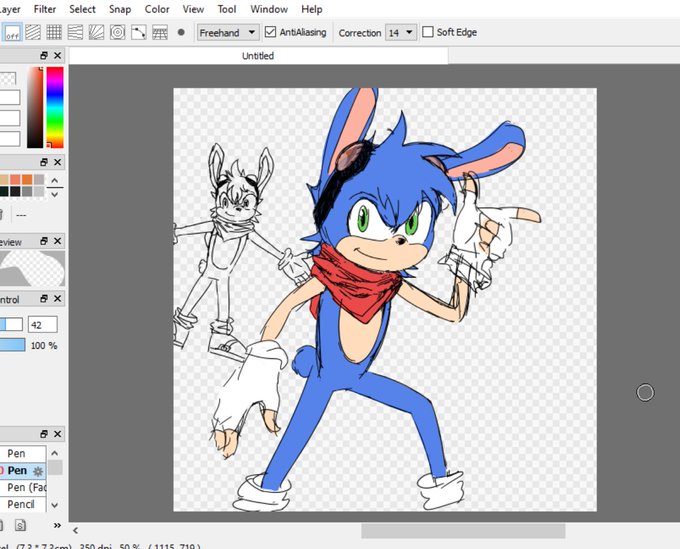This screenshot has width=680, height=549.
Task: Open the Color menu
Action: (x=157, y=9)
